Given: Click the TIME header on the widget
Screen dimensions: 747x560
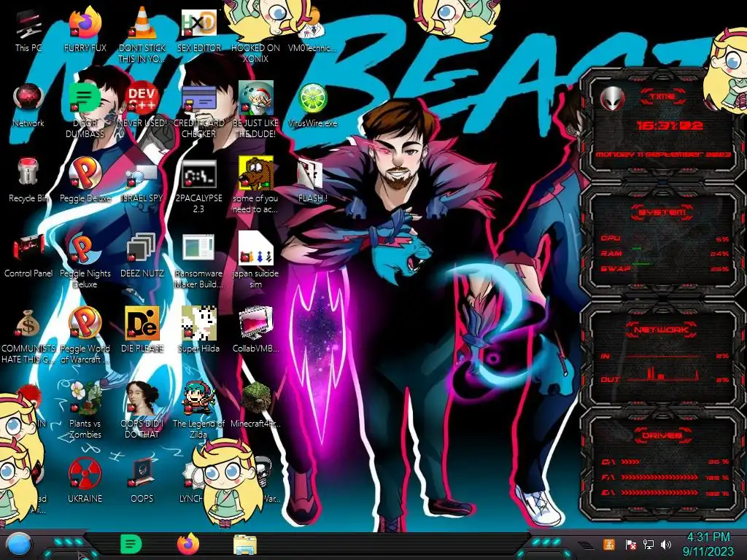Looking at the screenshot, I should pos(662,97).
